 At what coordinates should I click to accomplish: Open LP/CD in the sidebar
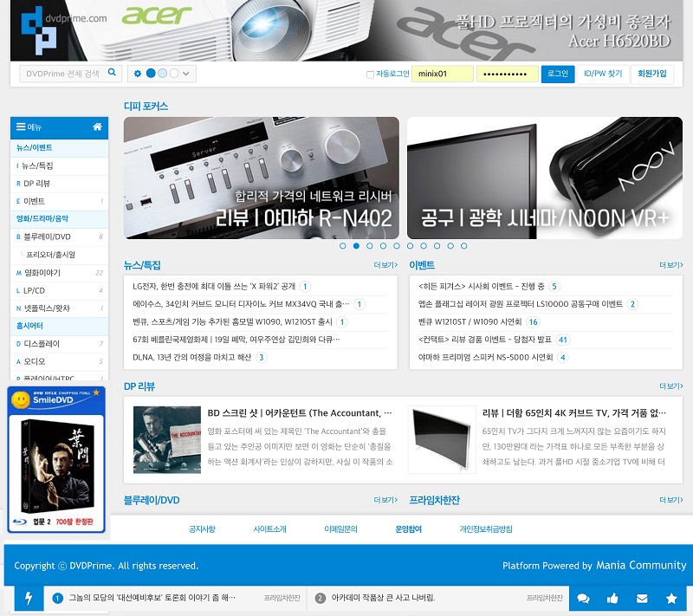59,291
